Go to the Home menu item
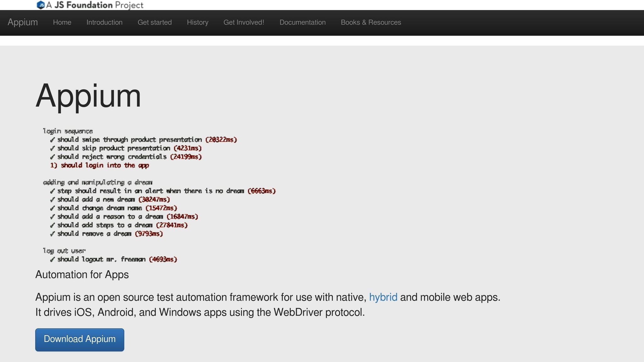The width and height of the screenshot is (644, 362). [x=62, y=23]
